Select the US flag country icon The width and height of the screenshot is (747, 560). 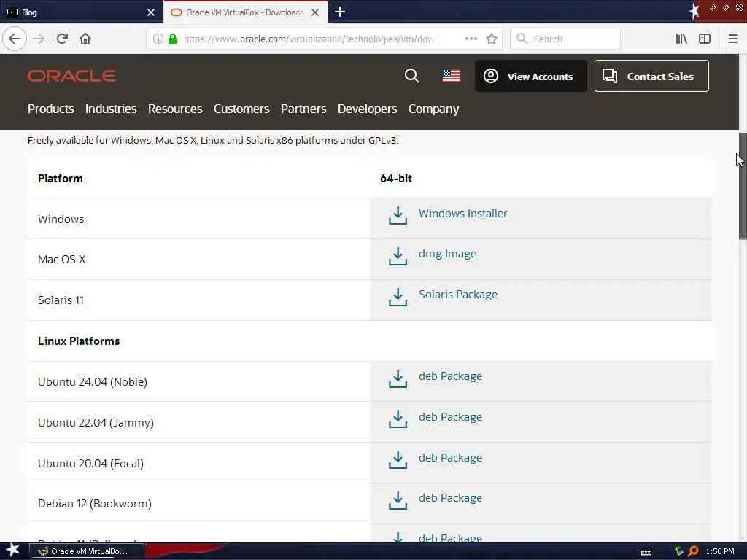click(451, 76)
